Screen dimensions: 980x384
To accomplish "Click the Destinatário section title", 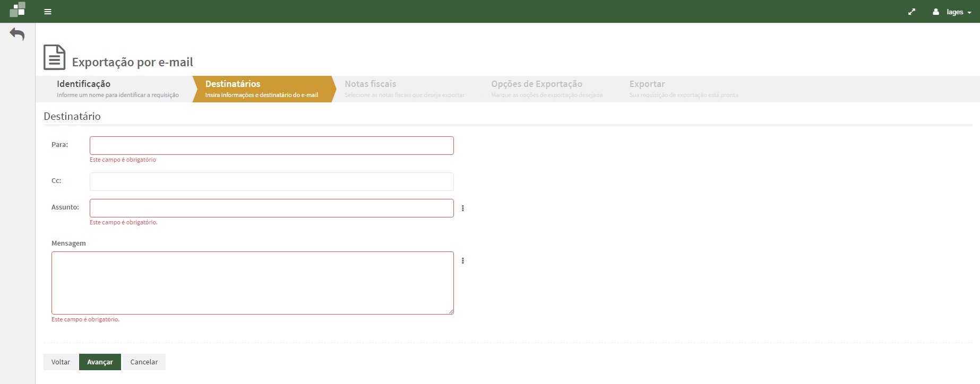I will (x=72, y=116).
